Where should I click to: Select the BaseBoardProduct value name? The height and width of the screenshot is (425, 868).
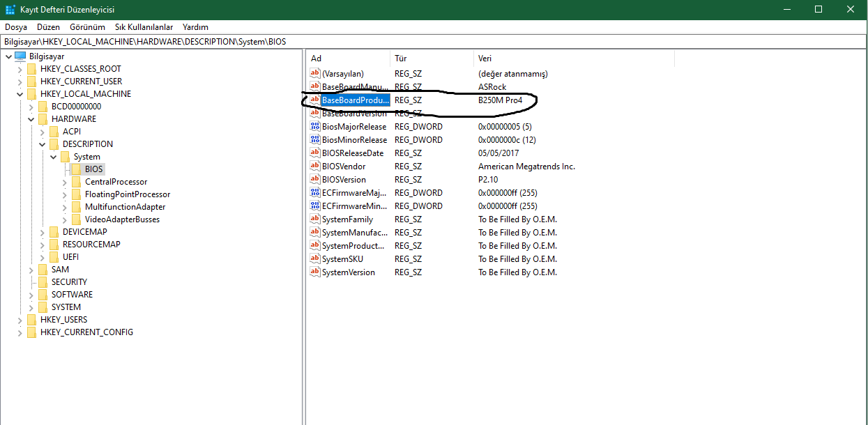356,100
